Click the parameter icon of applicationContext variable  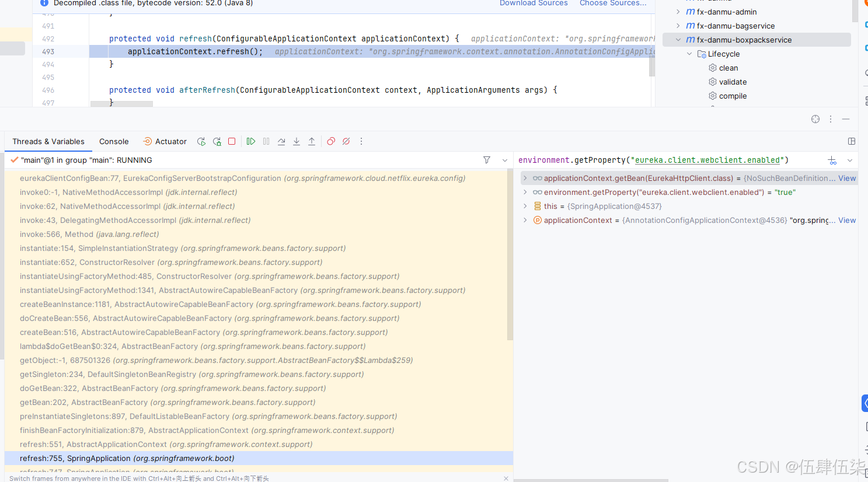pos(537,220)
